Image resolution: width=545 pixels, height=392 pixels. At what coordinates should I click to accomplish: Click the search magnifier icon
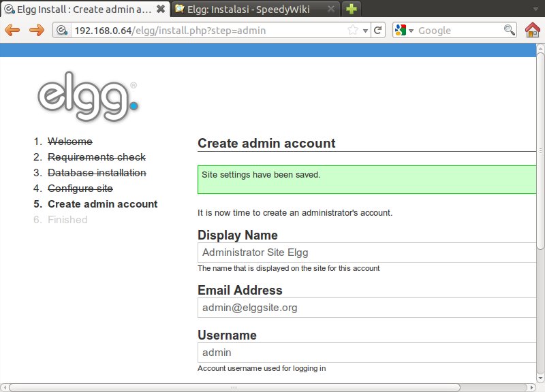tap(510, 30)
